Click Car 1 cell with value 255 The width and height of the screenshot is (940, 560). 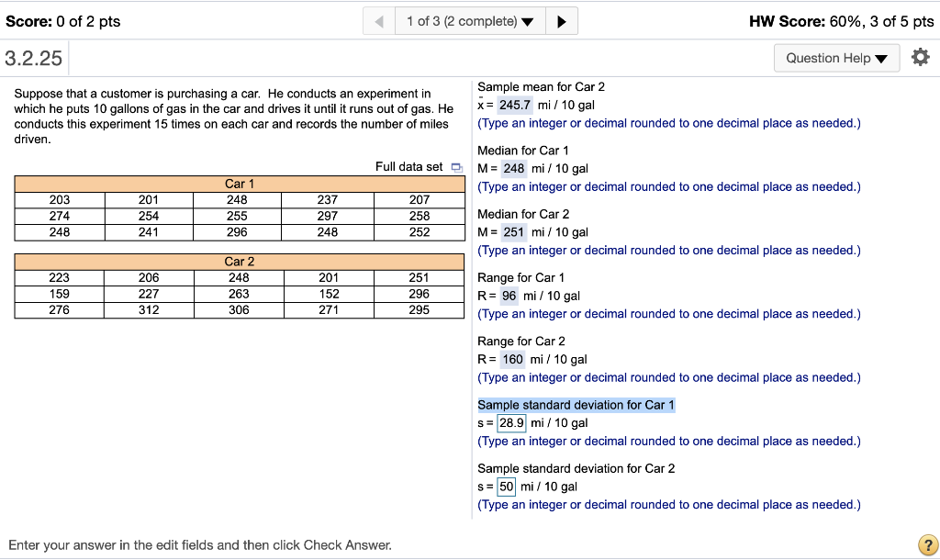(x=237, y=216)
